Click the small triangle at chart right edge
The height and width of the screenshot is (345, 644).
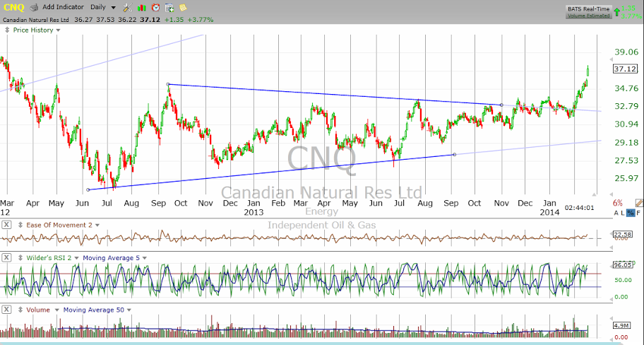[x=595, y=194]
